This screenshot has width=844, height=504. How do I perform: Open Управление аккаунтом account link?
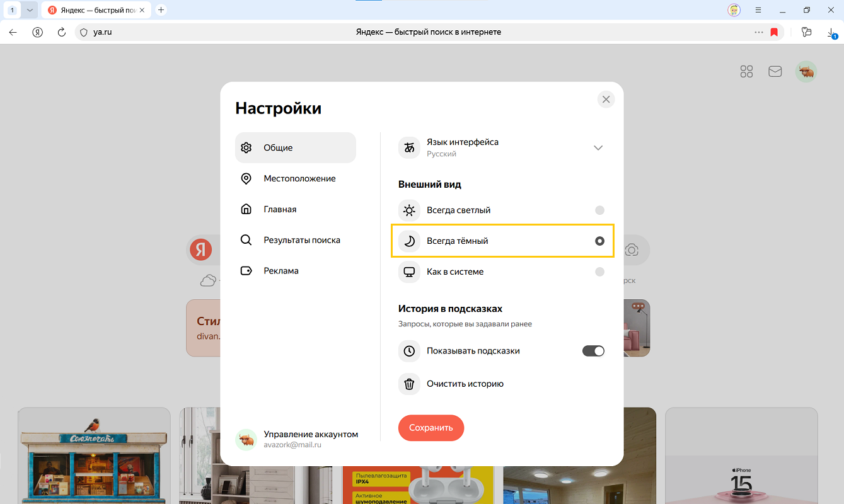pos(310,434)
